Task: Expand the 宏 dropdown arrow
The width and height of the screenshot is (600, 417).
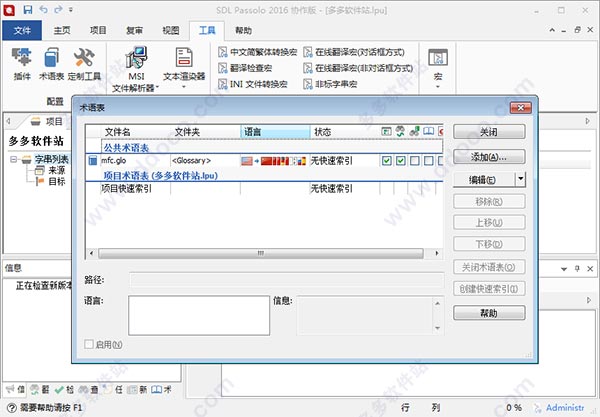Action: (438, 86)
